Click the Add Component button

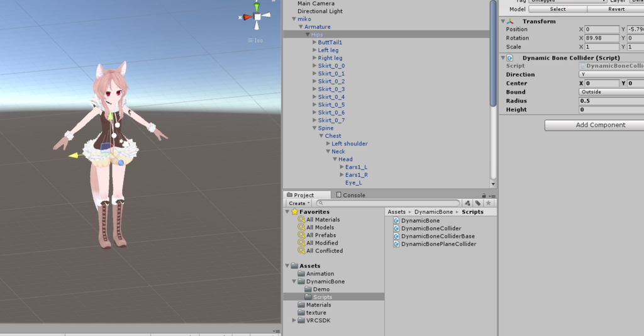point(594,125)
